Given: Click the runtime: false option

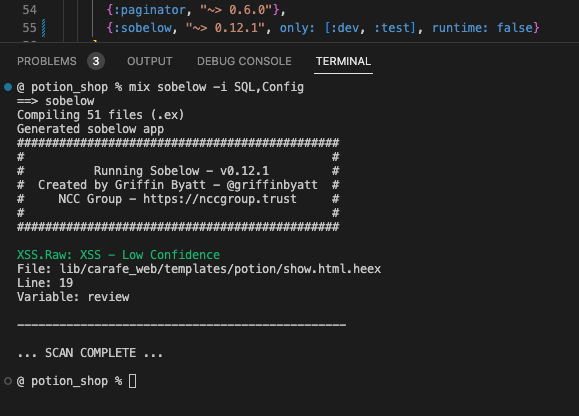Looking at the screenshot, I should (482, 28).
